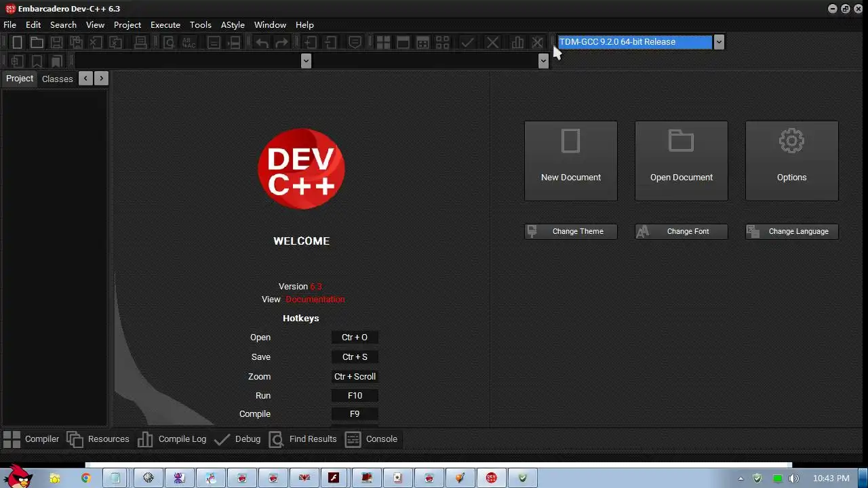Open the Compiler bottom panel tab
The height and width of the screenshot is (488, 868).
click(31, 439)
